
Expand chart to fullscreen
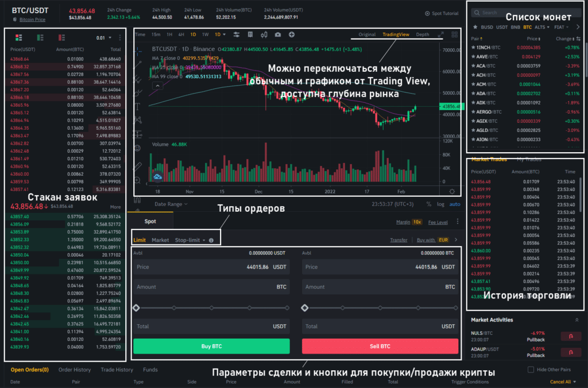pos(441,34)
